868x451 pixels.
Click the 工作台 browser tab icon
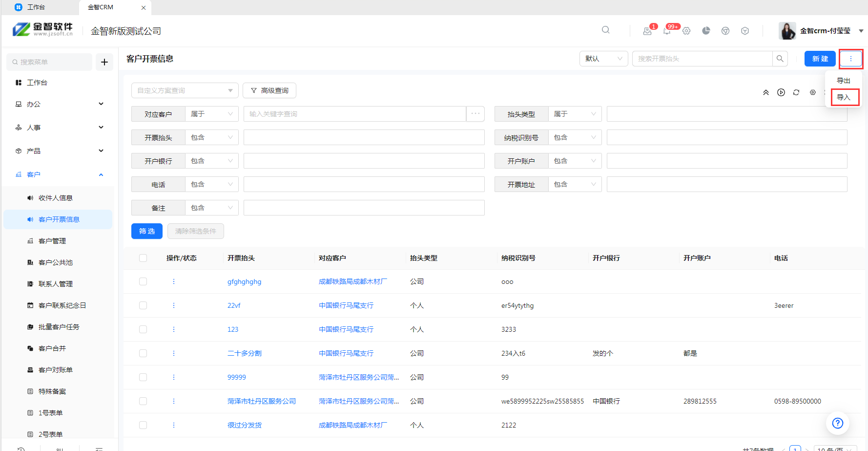click(19, 7)
